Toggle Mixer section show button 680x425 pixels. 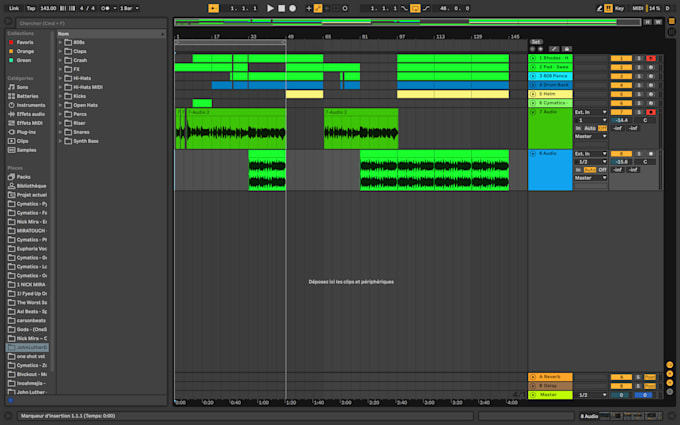tap(670, 383)
